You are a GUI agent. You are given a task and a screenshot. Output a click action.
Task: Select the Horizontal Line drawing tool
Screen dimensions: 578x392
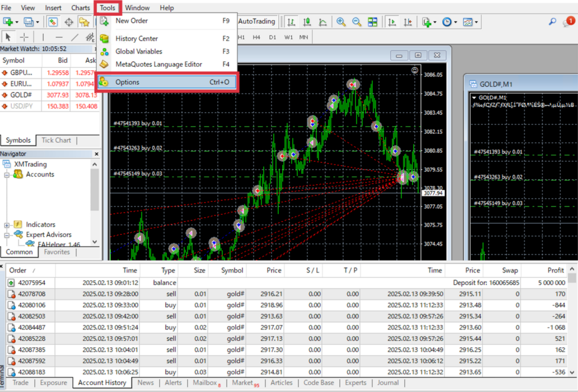click(x=59, y=37)
